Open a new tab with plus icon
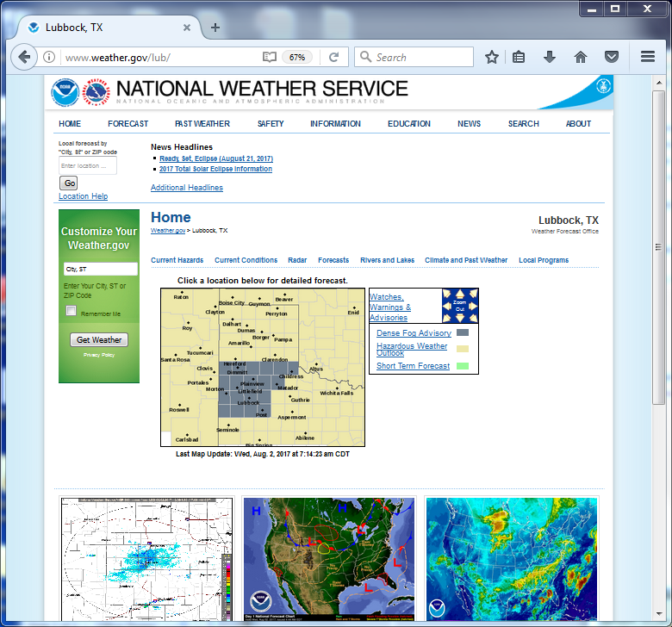The height and width of the screenshot is (627, 672). pyautogui.click(x=215, y=28)
